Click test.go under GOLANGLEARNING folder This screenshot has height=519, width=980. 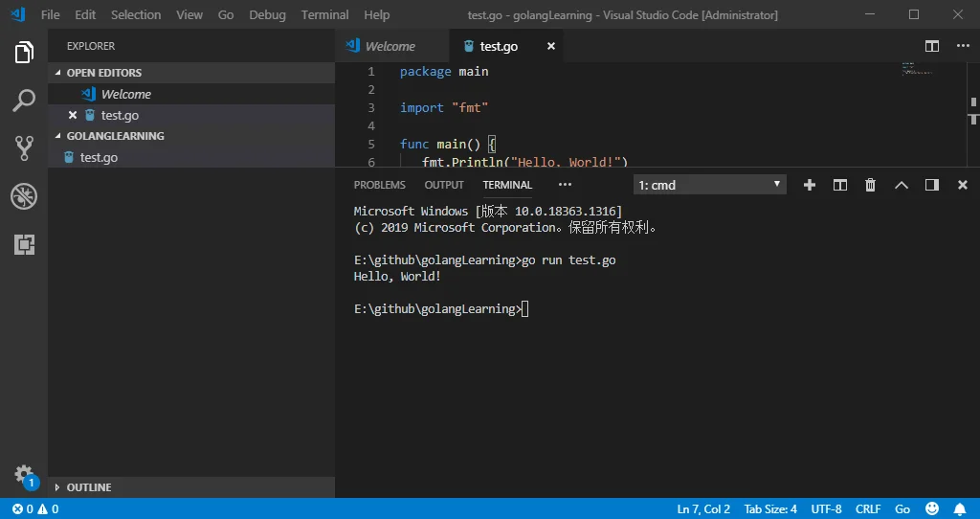[x=99, y=158]
